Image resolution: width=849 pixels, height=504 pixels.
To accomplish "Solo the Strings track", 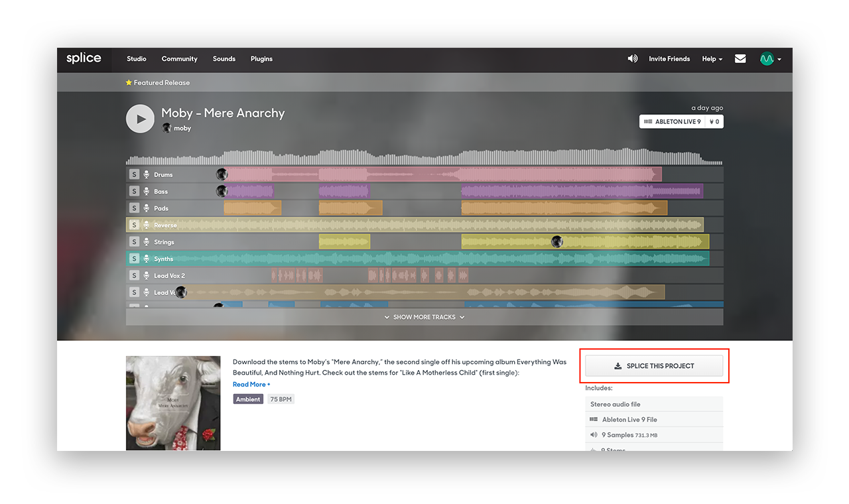I will point(134,242).
